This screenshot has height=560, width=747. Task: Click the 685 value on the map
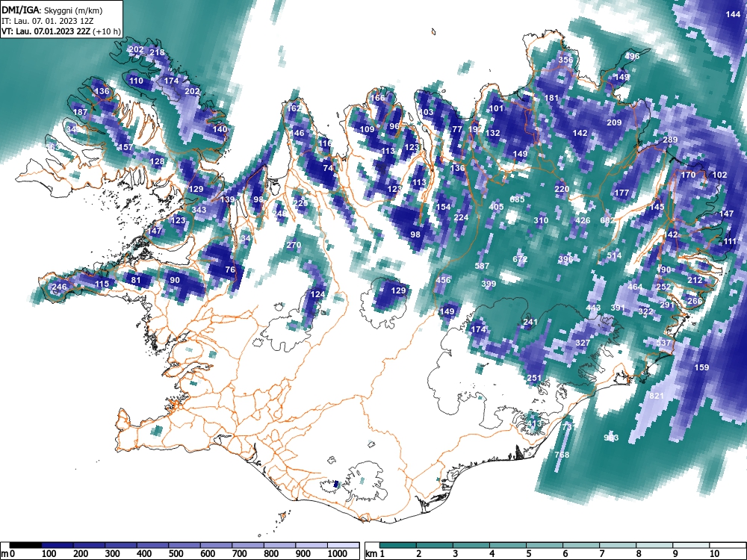[517, 199]
